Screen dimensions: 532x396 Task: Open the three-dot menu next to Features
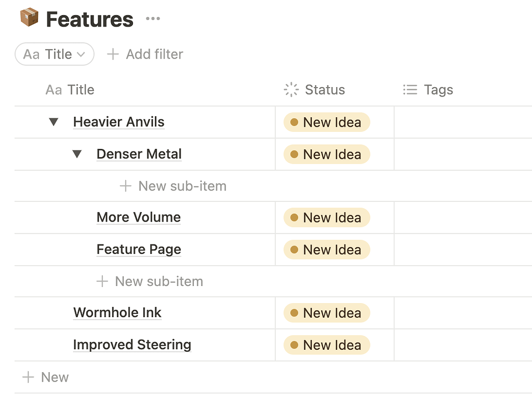[153, 19]
